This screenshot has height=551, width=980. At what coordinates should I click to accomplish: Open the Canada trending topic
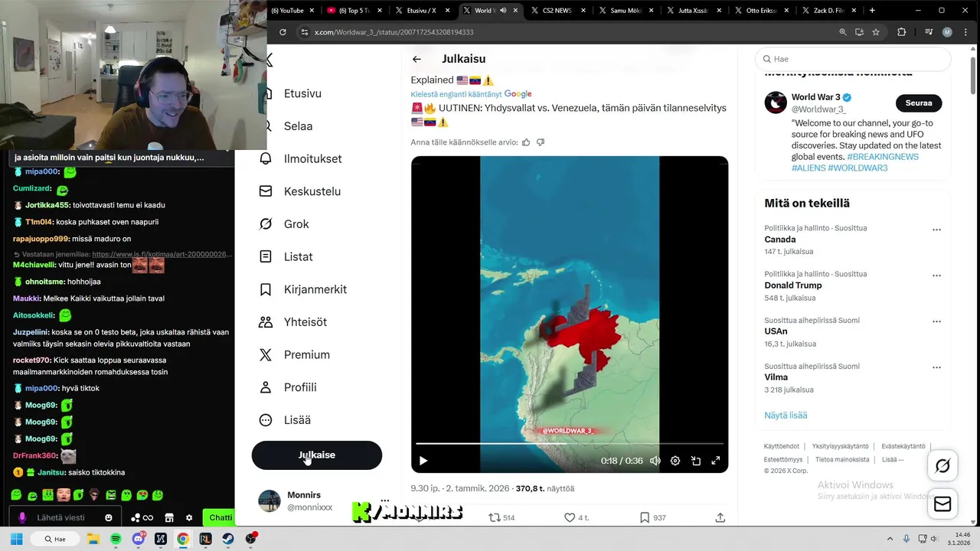779,240
